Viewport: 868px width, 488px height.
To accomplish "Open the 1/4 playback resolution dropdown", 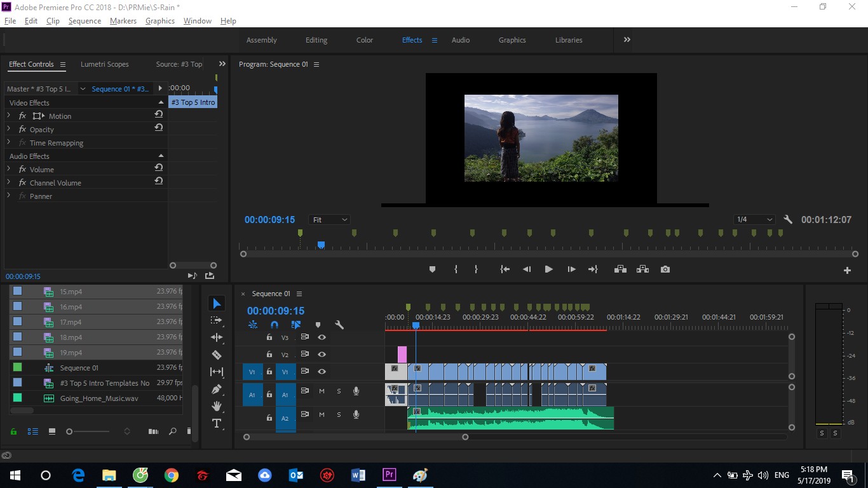I will tap(754, 220).
